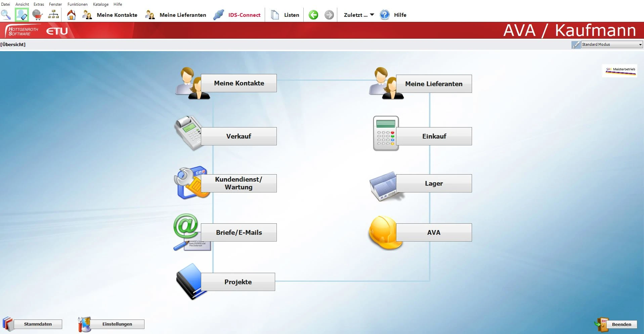The width and height of the screenshot is (644, 334).
Task: Toggle the highlighted contact phone icon
Action: (x=22, y=15)
